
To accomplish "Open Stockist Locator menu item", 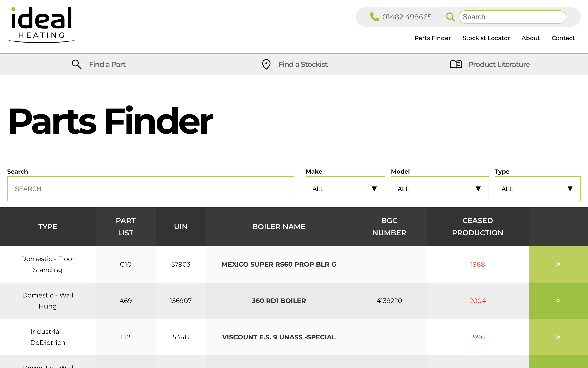I will [x=486, y=38].
